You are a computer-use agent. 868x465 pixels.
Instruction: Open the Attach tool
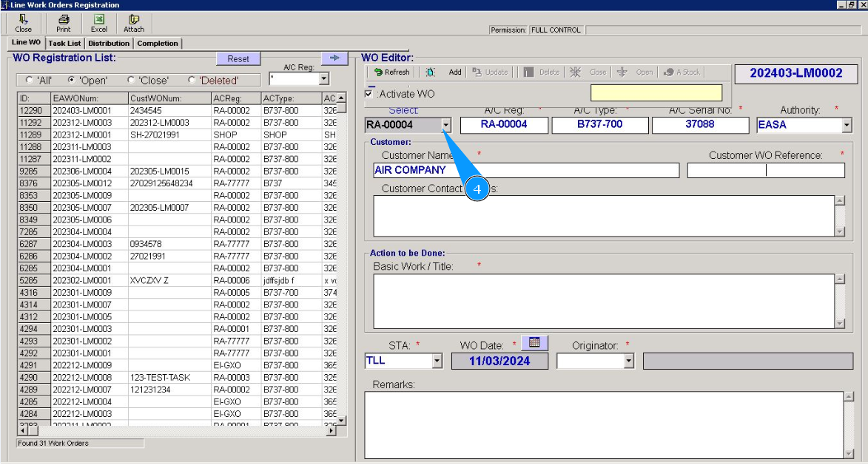[x=134, y=23]
